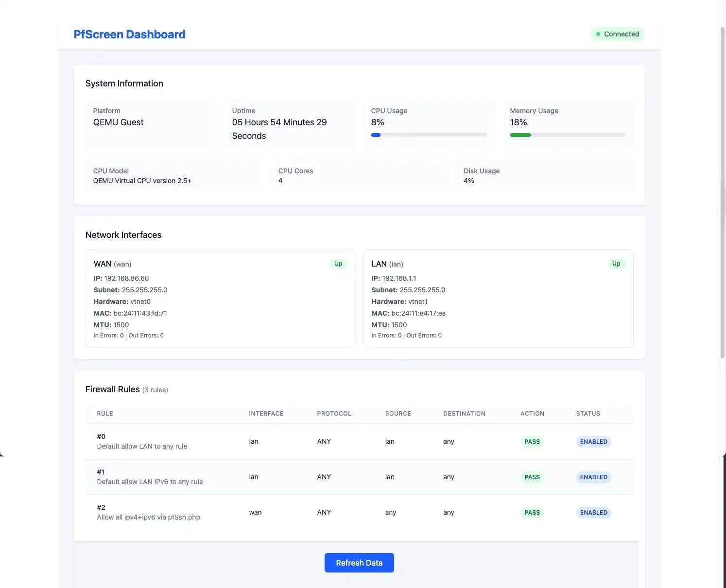The width and height of the screenshot is (726, 588).
Task: Click the PASS badge for rule #1
Action: click(x=532, y=477)
